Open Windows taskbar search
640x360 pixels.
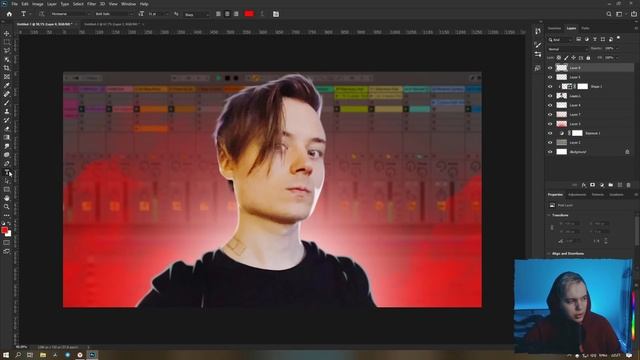tap(18, 355)
